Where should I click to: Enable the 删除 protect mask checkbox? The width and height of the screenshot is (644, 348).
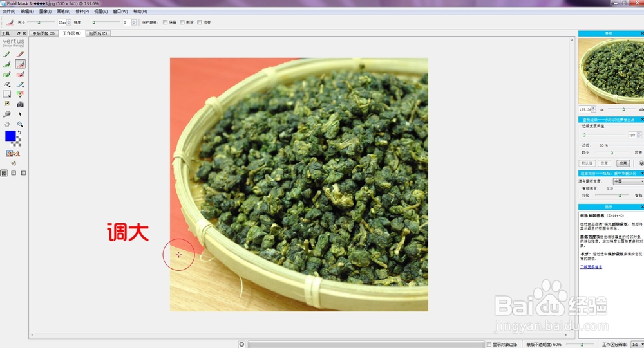pos(182,22)
